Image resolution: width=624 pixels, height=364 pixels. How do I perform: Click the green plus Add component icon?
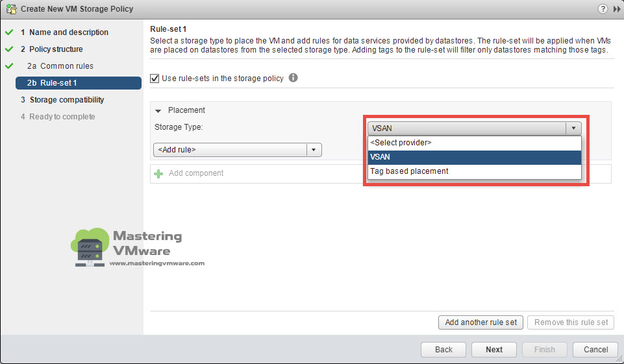pyautogui.click(x=158, y=174)
